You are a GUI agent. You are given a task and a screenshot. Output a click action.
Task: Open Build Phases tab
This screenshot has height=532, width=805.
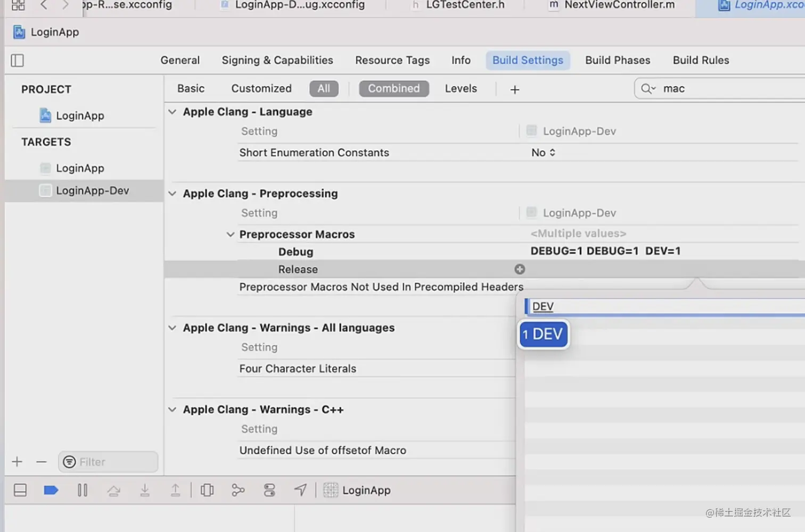[618, 60]
